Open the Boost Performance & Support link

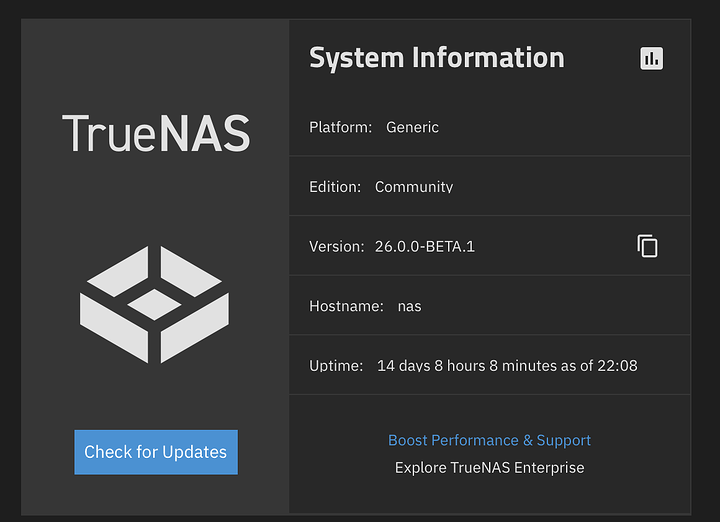tap(489, 440)
